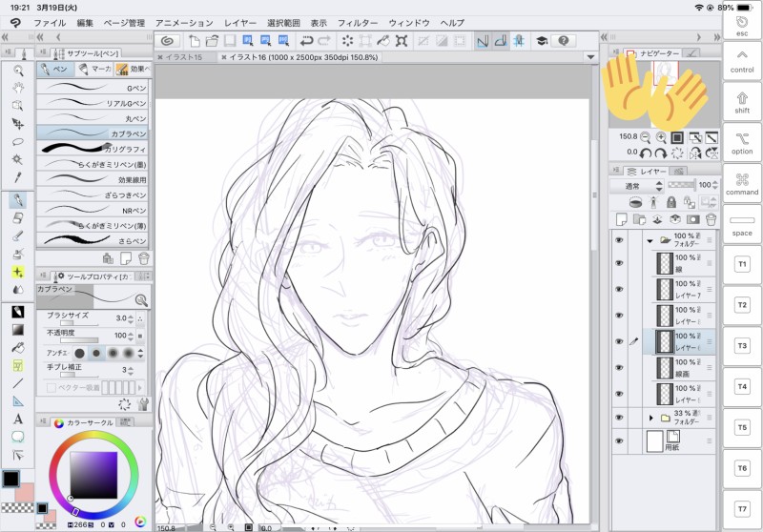Toggle visibility of the レイヤー7 layer
Image resolution: width=763 pixels, height=532 pixels.
pyautogui.click(x=619, y=289)
